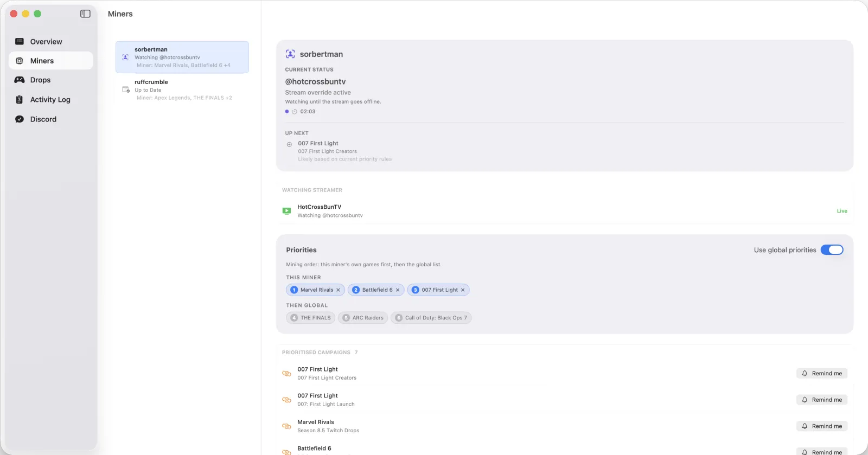This screenshot has width=868, height=455.
Task: Click campaign icon for 007 First Light Creators
Action: 286,373
